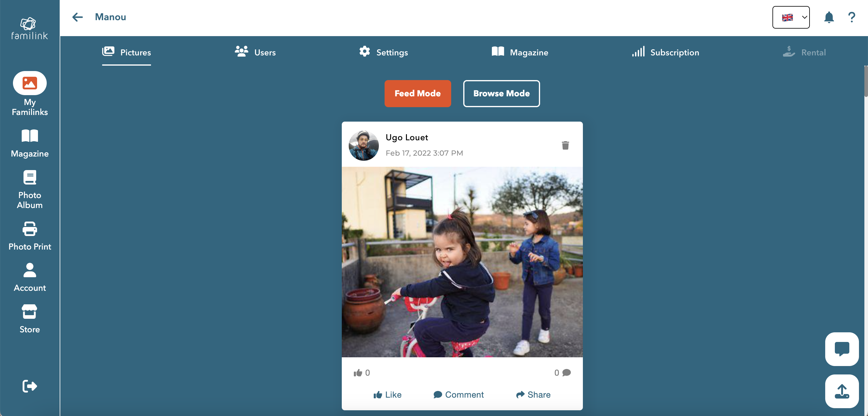
Task: Open Photo Album in sidebar
Action: [30, 190]
